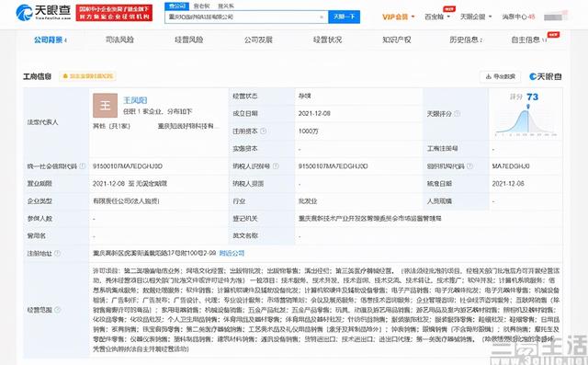588x365 pixels.
Task: Click the help icon beside 组织机构代码
Action: pos(469,165)
